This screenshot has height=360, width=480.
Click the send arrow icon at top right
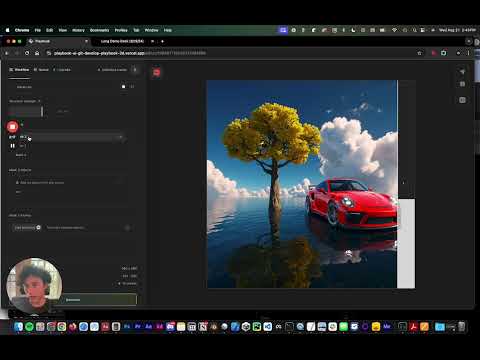(462, 71)
